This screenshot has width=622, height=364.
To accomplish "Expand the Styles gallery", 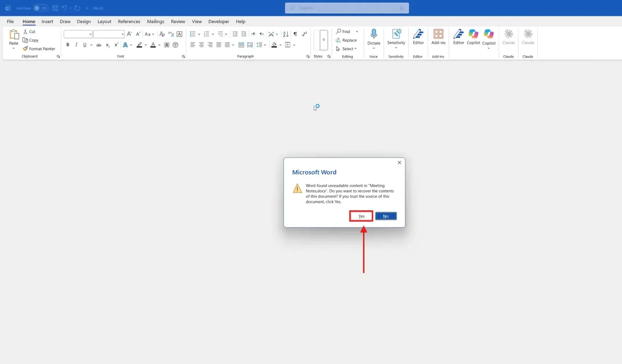I will (323, 40).
